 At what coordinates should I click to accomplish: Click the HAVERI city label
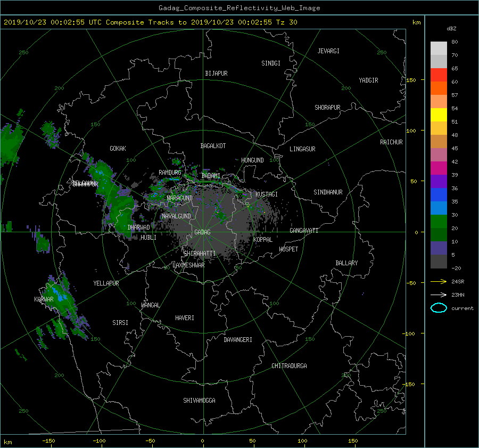tap(185, 317)
